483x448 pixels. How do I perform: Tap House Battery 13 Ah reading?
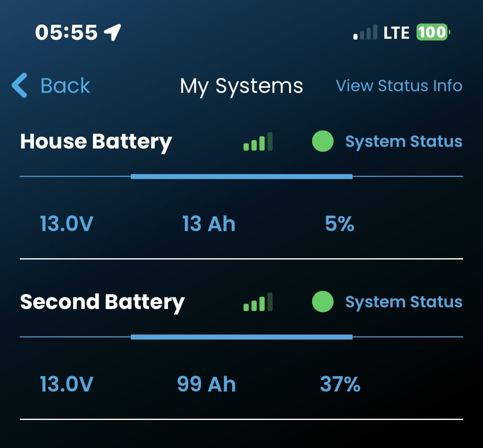(209, 224)
